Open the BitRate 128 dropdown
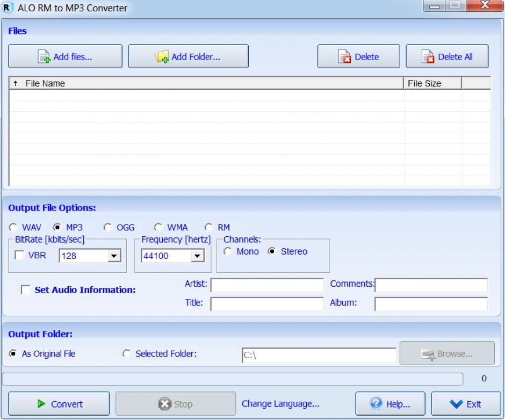 (x=114, y=256)
